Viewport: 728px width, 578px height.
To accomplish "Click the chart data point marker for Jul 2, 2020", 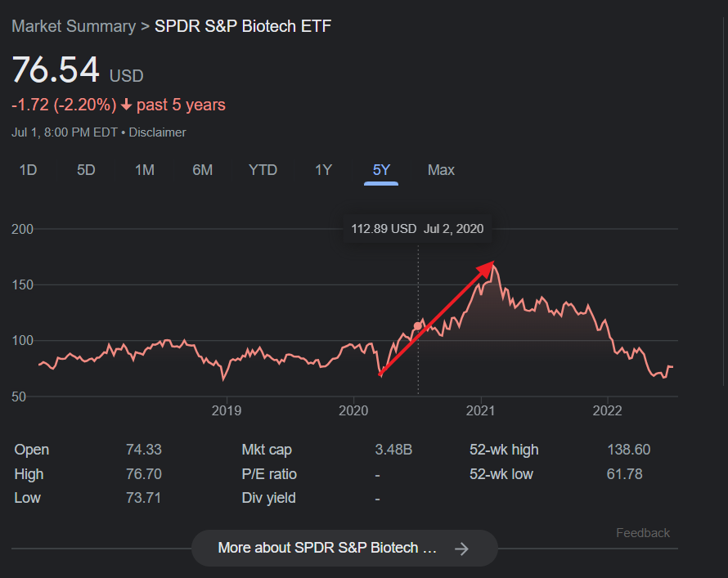I will pyautogui.click(x=418, y=326).
